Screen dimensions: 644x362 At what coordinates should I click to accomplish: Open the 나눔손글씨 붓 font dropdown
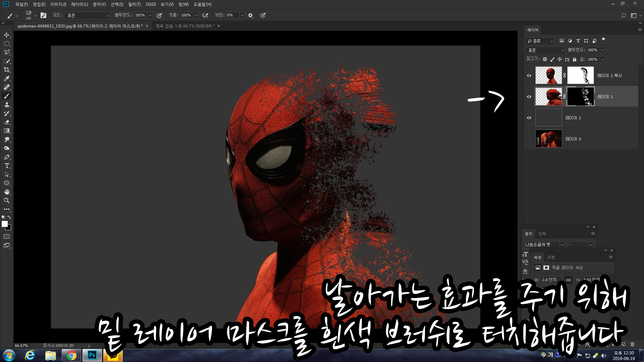(x=562, y=245)
